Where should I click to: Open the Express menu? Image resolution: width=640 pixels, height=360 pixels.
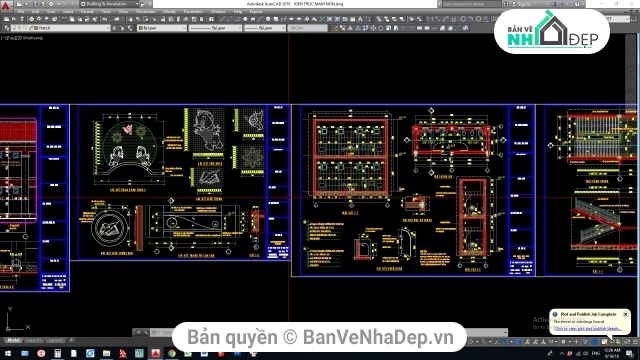tap(256, 12)
